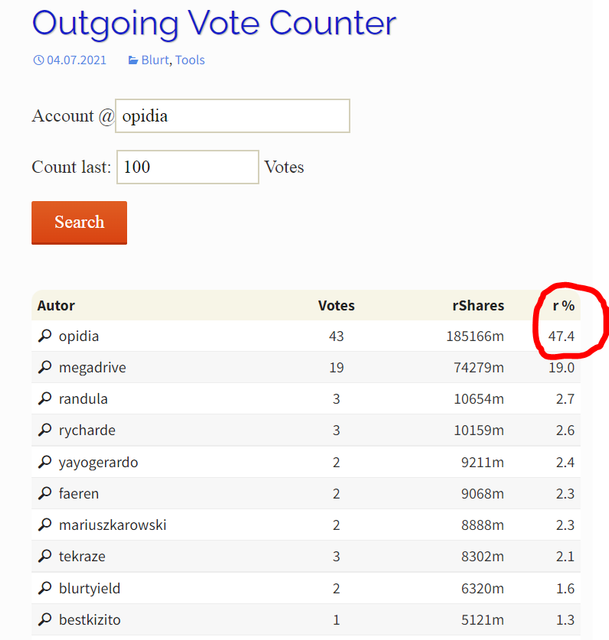The width and height of the screenshot is (609, 640).
Task: Click the 04.07.2021 post date link
Action: pos(75,60)
